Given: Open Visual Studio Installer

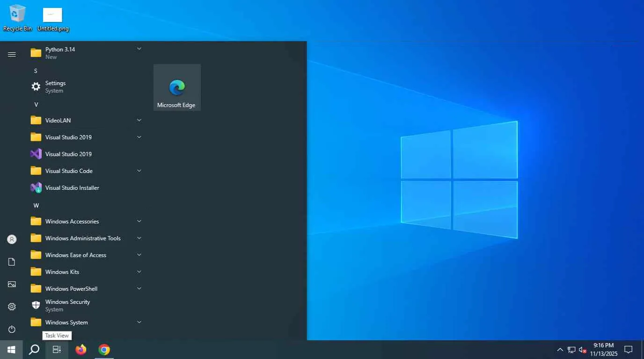Looking at the screenshot, I should point(87,187).
